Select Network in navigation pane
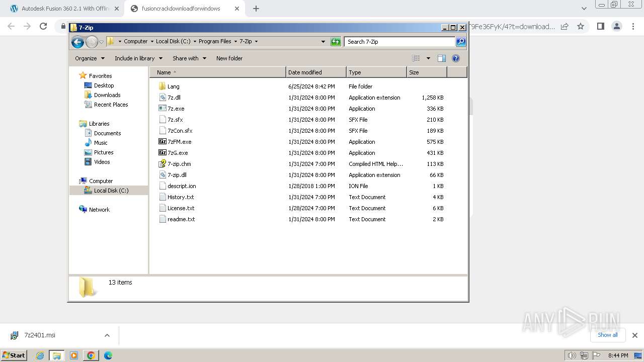This screenshot has height=362, width=644. tap(99, 210)
